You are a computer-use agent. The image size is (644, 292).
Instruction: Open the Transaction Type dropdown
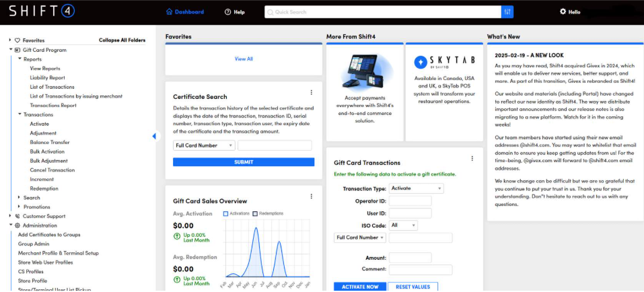coord(416,189)
